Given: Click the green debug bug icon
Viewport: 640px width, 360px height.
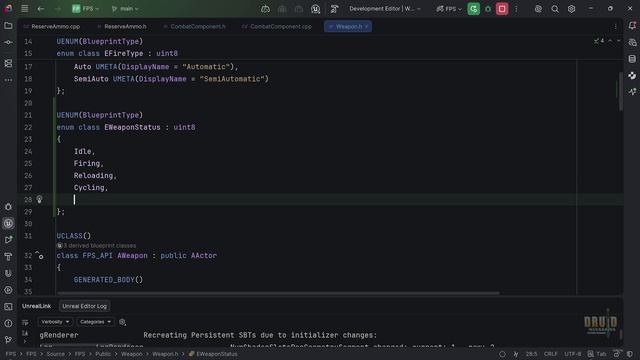Looking at the screenshot, I should 488,9.
